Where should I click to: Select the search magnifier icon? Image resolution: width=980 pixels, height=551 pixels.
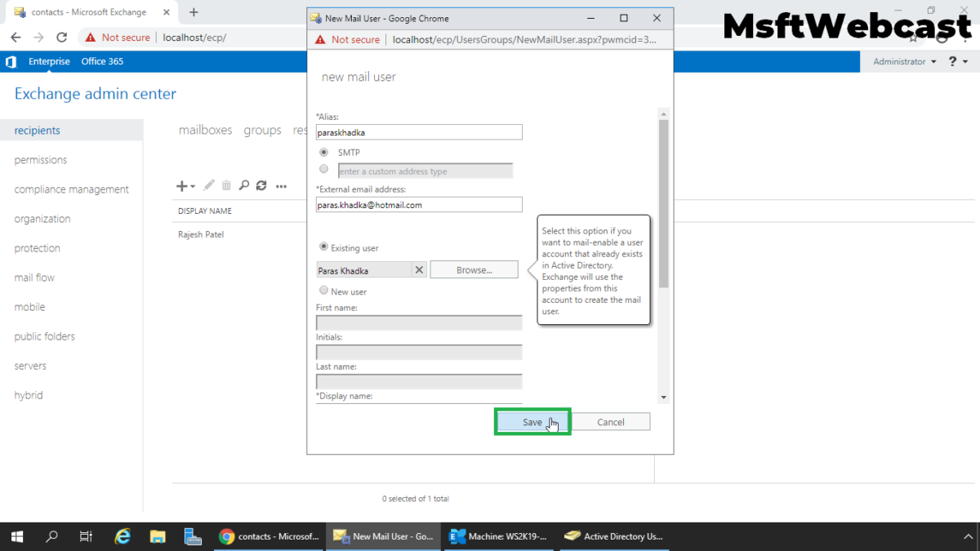click(243, 185)
